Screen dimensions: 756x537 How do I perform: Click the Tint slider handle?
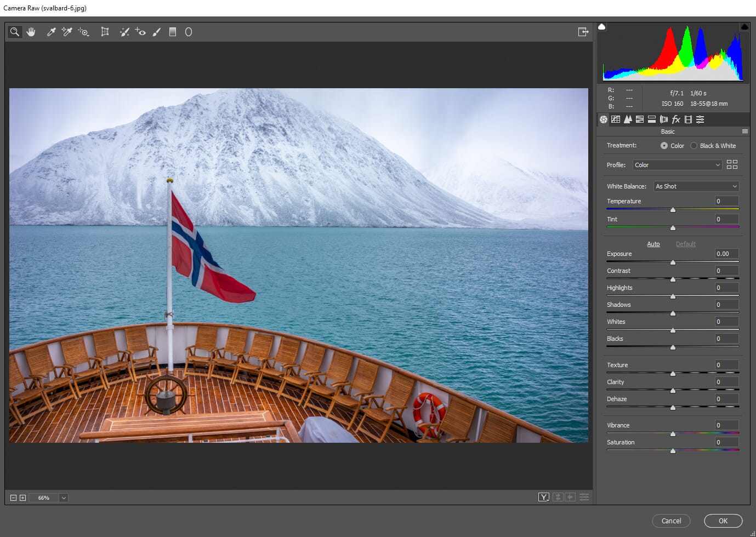point(673,228)
